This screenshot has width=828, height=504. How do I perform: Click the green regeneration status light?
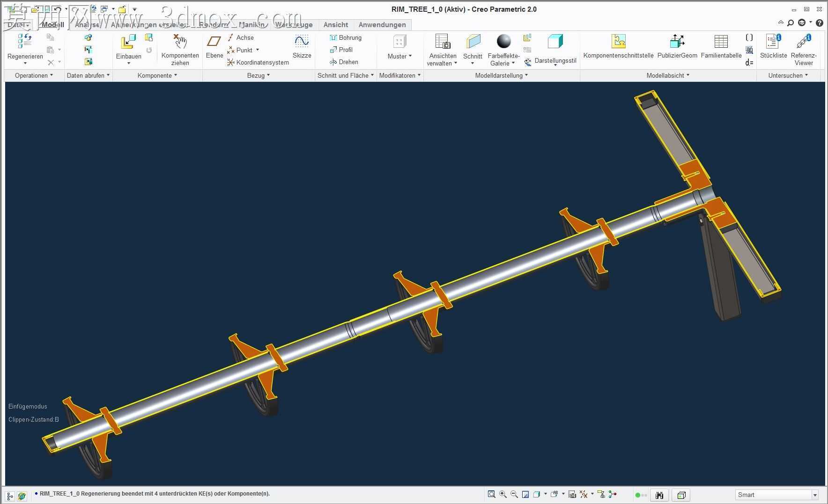pos(637,495)
